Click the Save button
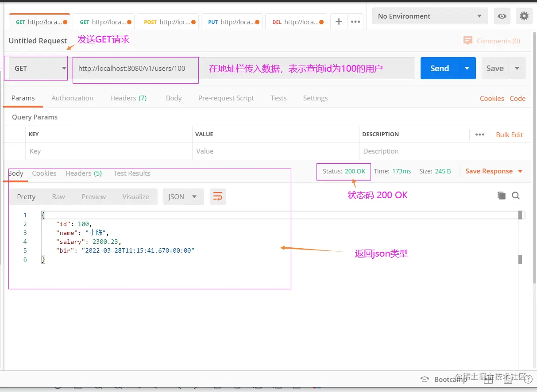This screenshot has height=392, width=537. click(x=495, y=68)
